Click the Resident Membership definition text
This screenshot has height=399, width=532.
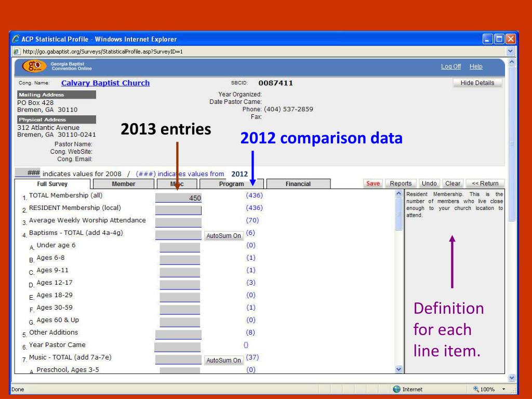tap(455, 205)
